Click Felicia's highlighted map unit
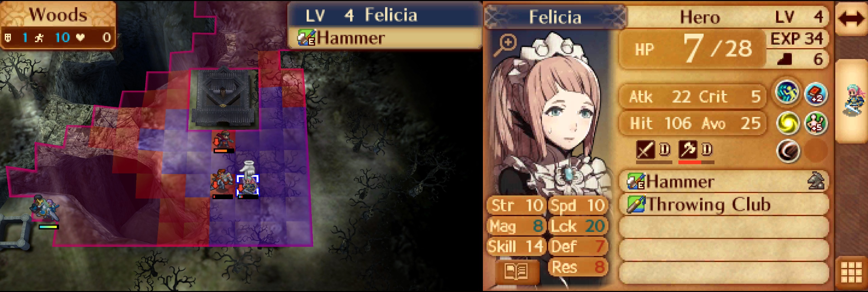Image resolution: width=868 pixels, height=292 pixels. click(248, 186)
